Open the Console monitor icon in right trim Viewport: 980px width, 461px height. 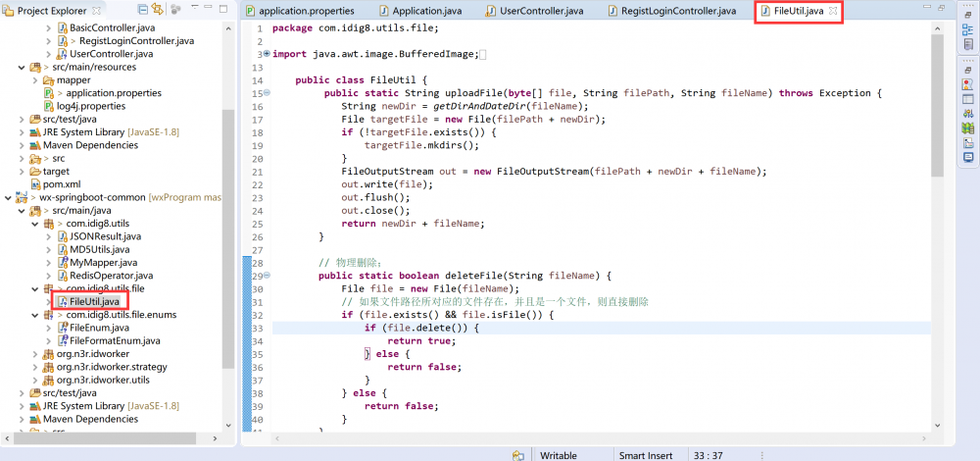click(968, 157)
